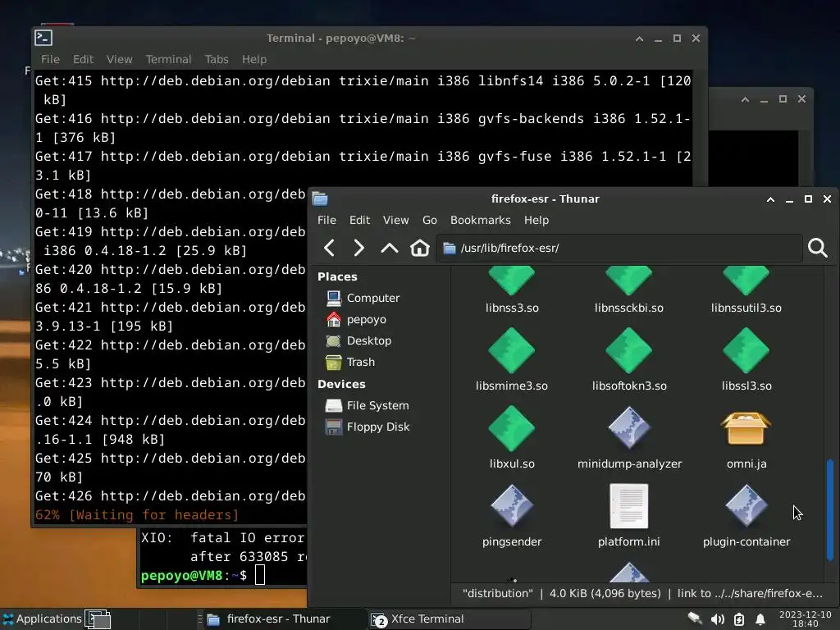This screenshot has width=840, height=630.
Task: Open the Terminal menu in the terminal window
Action: 168,59
